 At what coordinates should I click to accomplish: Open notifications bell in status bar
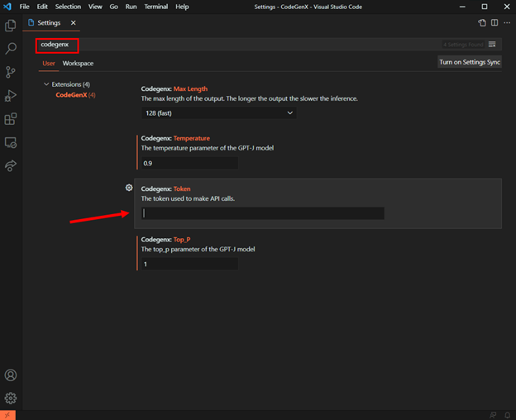[507, 415]
